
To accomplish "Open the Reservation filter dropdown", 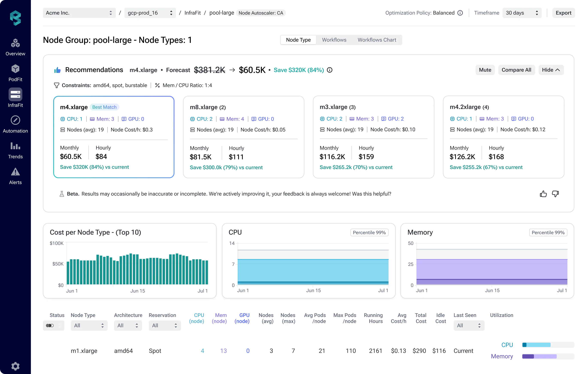I will (x=165, y=326).
